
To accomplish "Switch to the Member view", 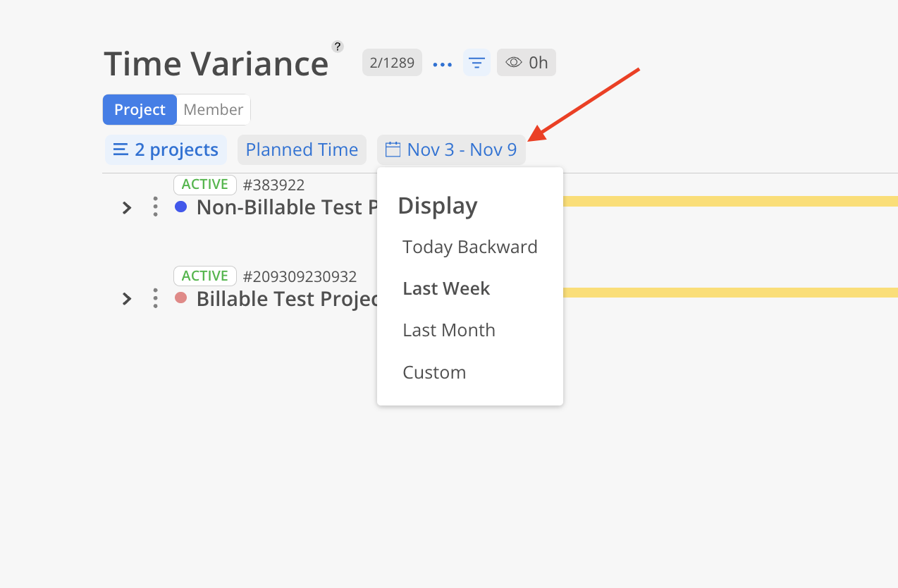I will (x=213, y=110).
